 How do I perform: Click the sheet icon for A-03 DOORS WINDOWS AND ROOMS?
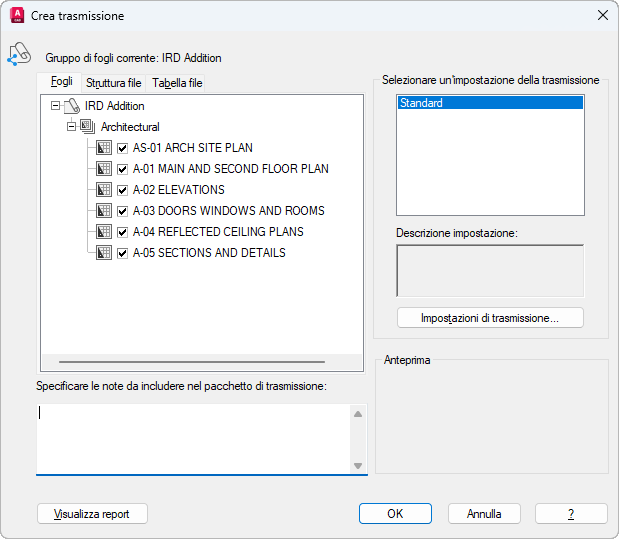click(x=104, y=210)
